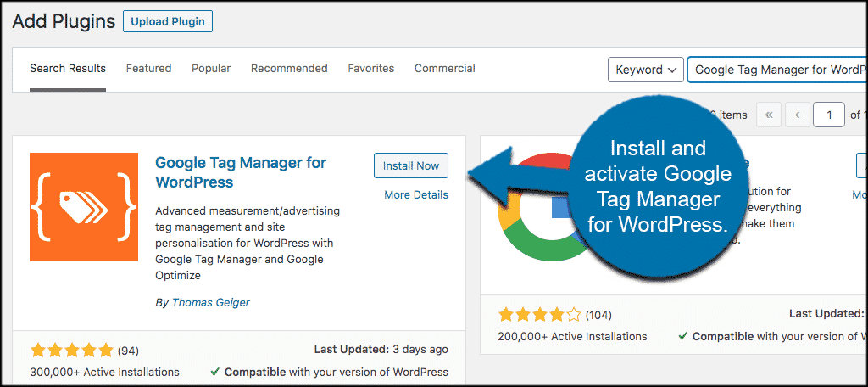Open the Google Tag Manager for WordPress title link
The image size is (868, 387).
pyautogui.click(x=241, y=172)
